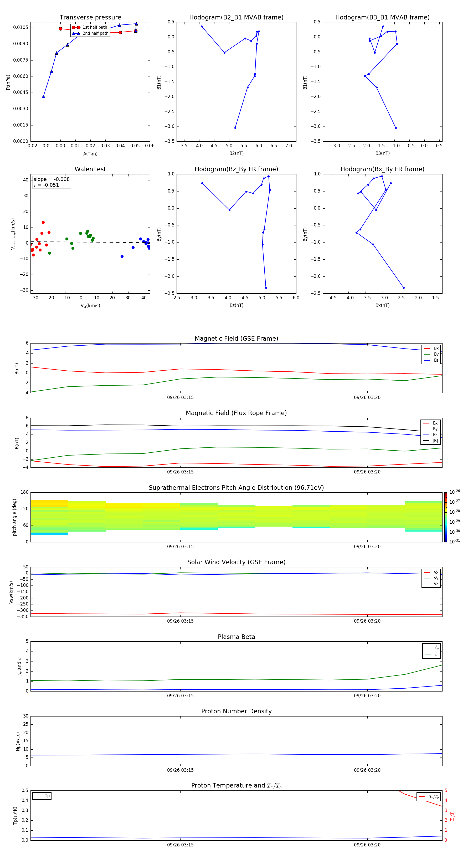Click the '09/26 03:15' tick under GSE magnetic field
473x868 pixels.
[181, 398]
